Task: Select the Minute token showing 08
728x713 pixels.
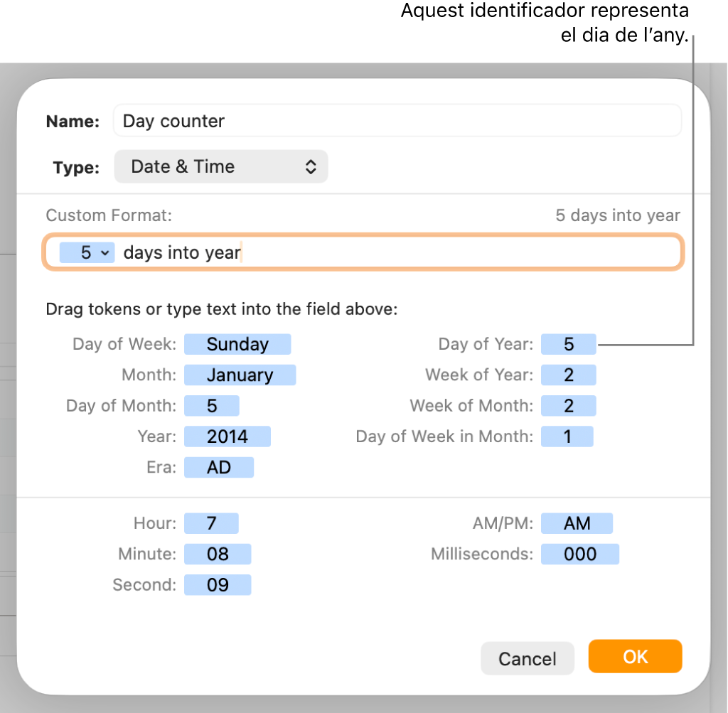Action: click(x=218, y=554)
